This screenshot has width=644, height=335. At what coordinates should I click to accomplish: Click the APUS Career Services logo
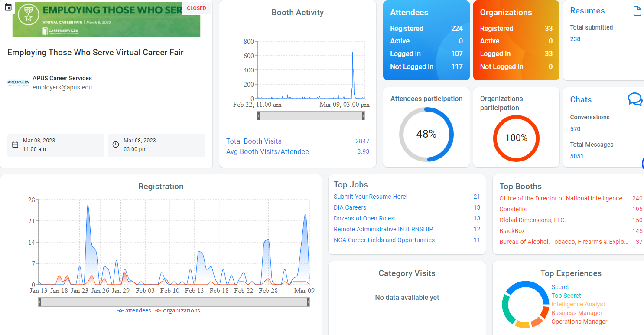[x=18, y=82]
